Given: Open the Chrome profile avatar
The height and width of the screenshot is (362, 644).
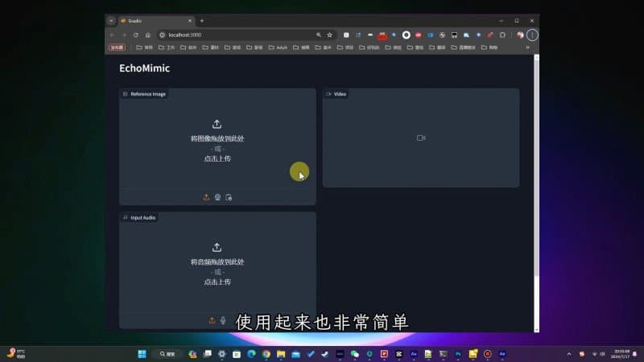Looking at the screenshot, I should [x=520, y=35].
